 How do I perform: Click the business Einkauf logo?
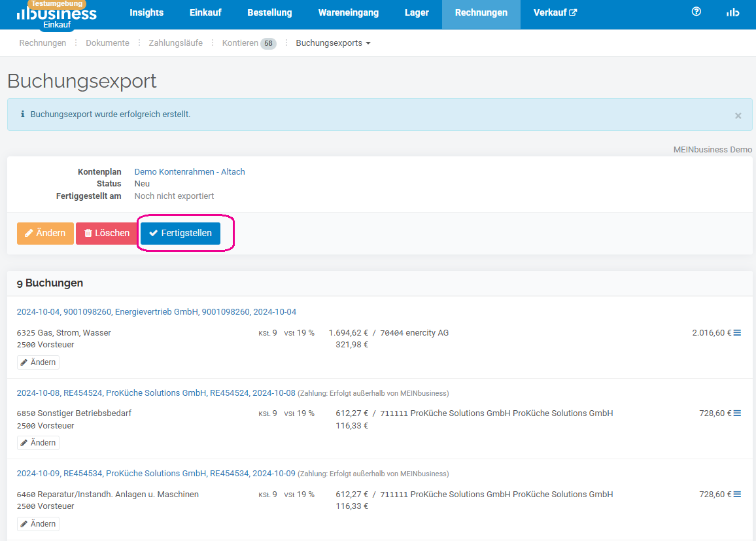(x=56, y=15)
